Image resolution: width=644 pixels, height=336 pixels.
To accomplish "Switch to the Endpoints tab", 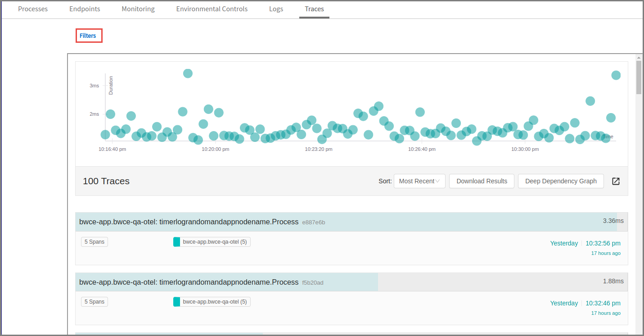I will point(85,9).
